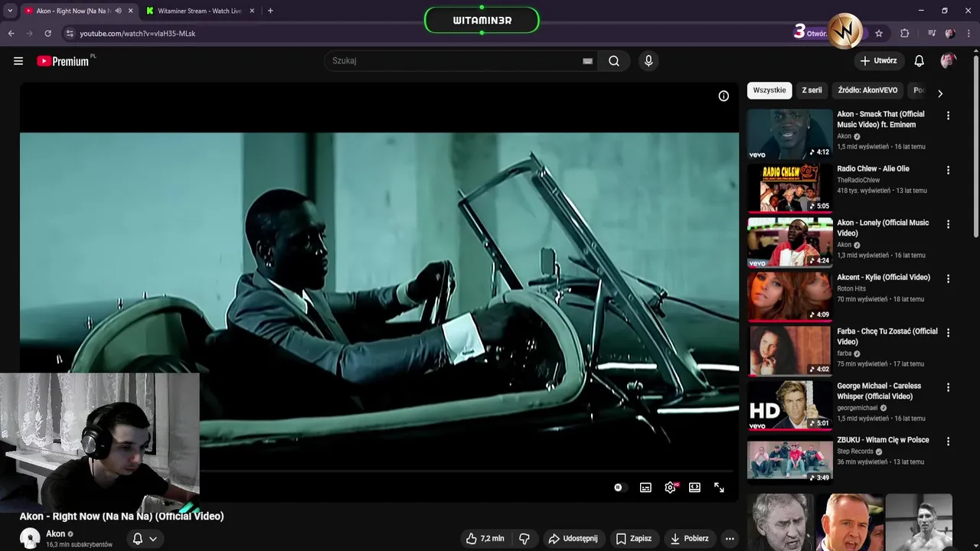Open on-screen keyboard icon in search box
This screenshot has width=980, height=551.
(x=587, y=61)
